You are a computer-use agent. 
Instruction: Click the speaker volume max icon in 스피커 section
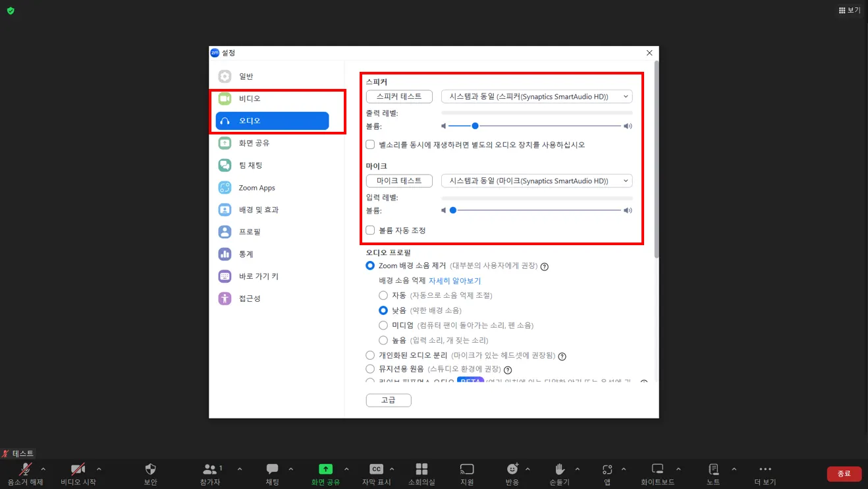(x=628, y=126)
